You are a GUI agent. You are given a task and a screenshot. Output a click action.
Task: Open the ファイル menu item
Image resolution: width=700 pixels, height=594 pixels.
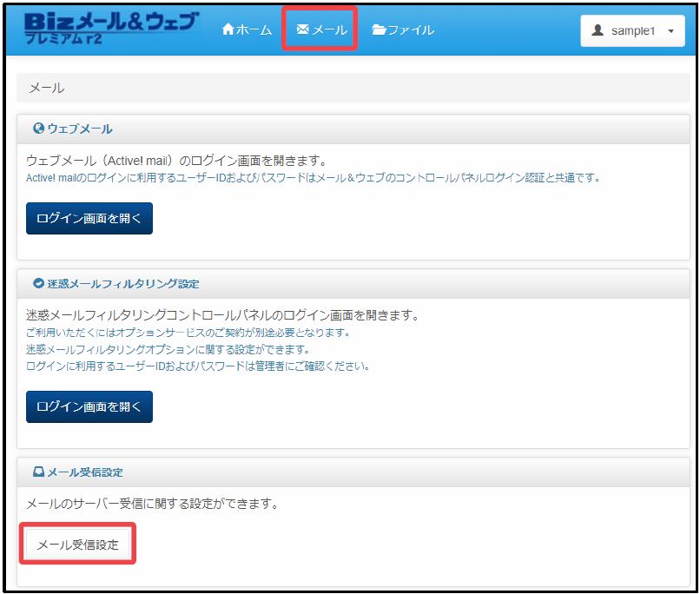tap(403, 30)
